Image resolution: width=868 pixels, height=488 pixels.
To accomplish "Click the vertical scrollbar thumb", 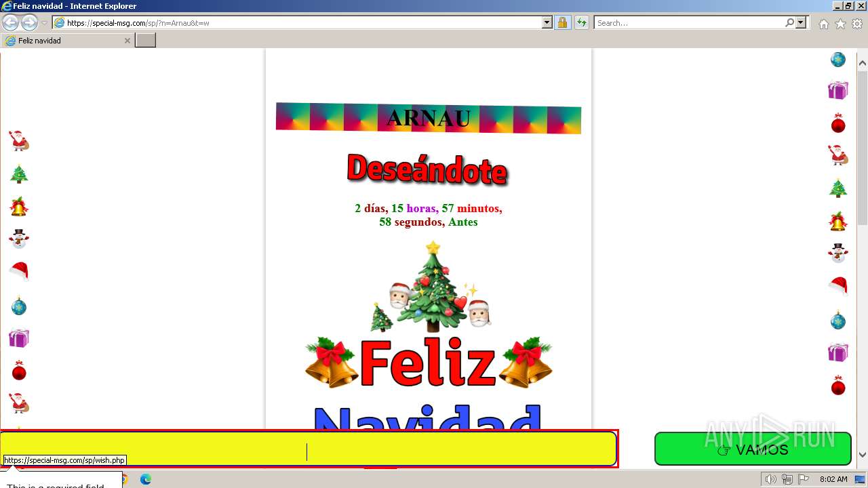I will pos(863,148).
